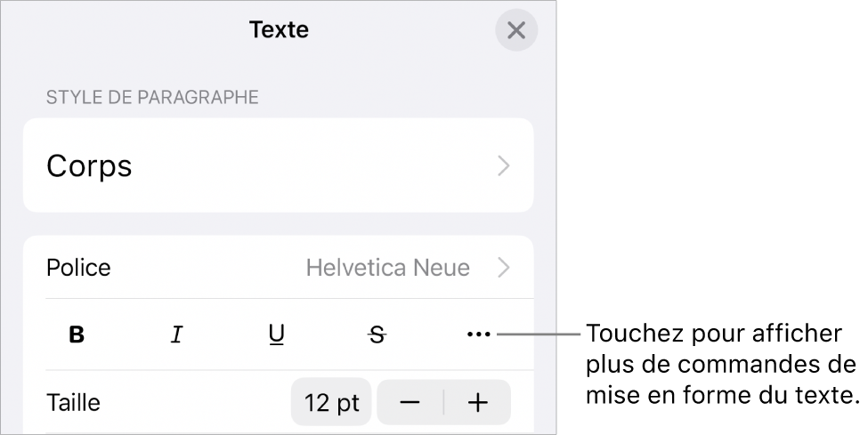Click the Texte panel title
Image resolution: width=868 pixels, height=435 pixels.
279,29
